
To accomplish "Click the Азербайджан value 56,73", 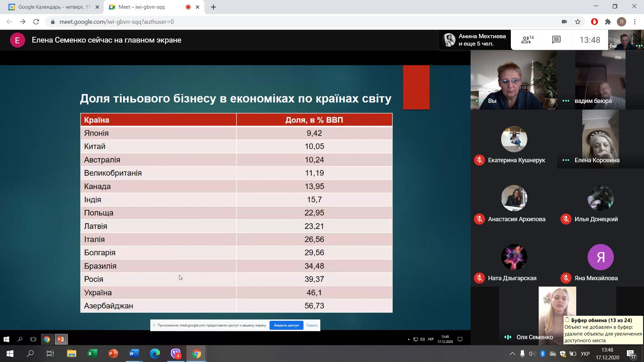I will (314, 306).
